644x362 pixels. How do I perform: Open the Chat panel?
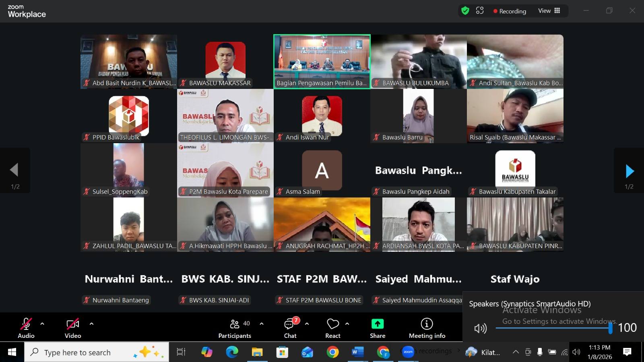pos(290,328)
